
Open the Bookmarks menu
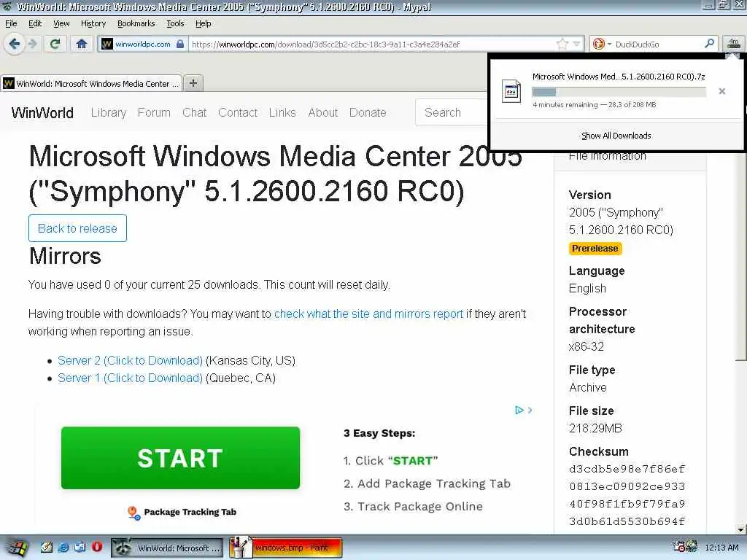click(136, 23)
